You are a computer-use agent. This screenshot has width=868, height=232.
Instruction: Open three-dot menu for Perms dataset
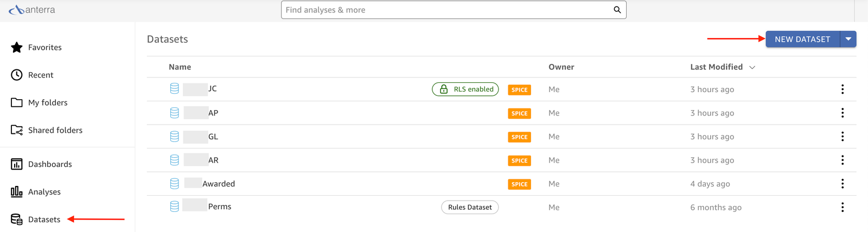point(843,207)
